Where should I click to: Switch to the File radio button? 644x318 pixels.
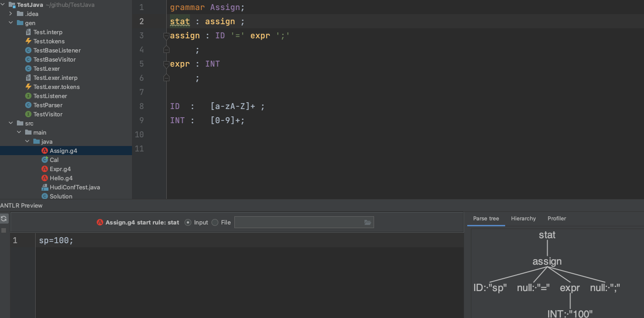click(215, 222)
